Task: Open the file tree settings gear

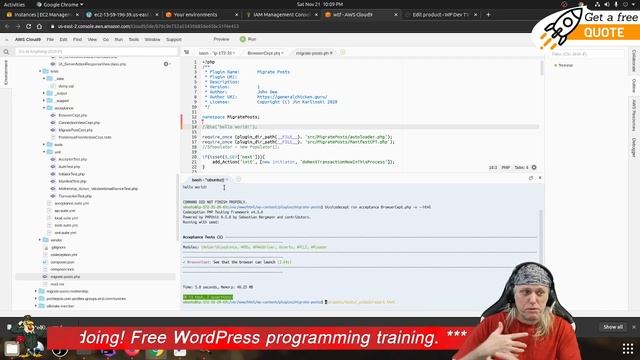Action: coord(166,64)
